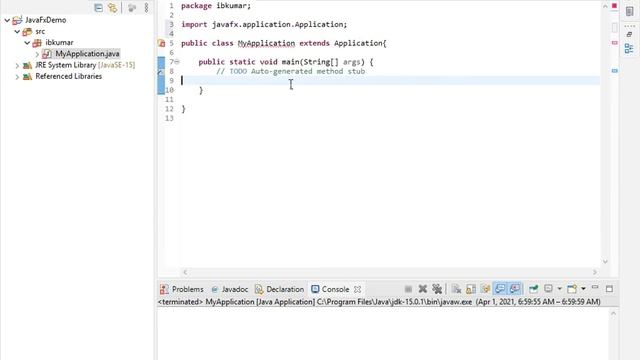The image size is (640, 360).
Task: Click the task marker on line 8 gutter
Action: coord(161,71)
